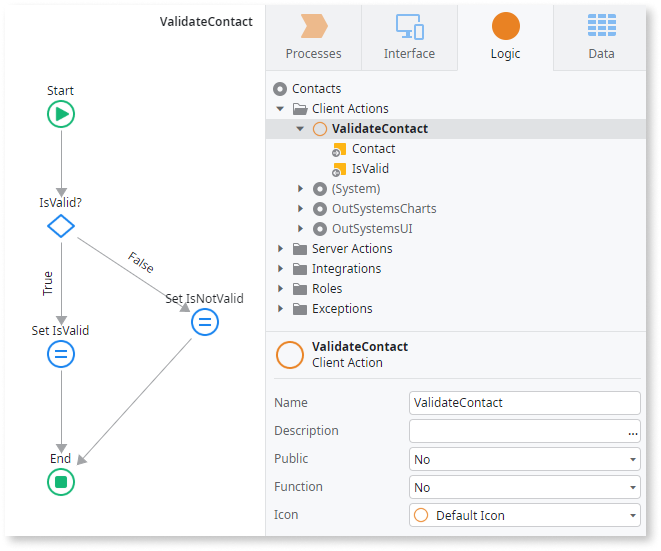The height and width of the screenshot is (551, 661).
Task: Click the Set IsNotValid assign node
Action: coord(205,322)
